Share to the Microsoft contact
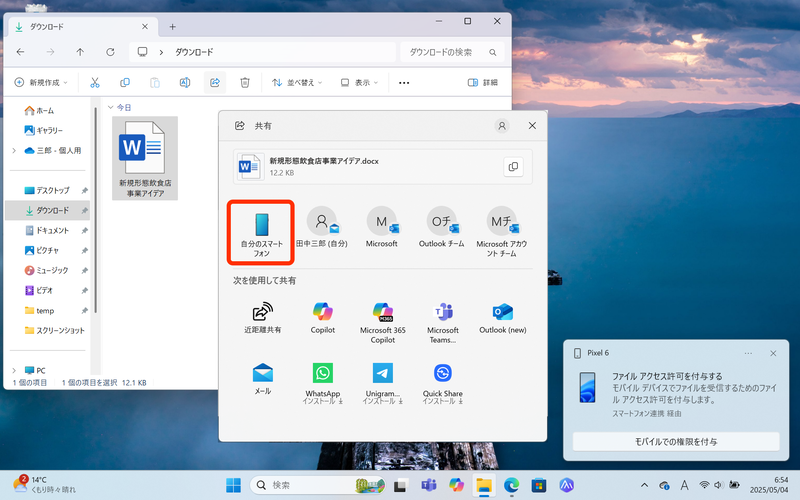 pos(382,228)
